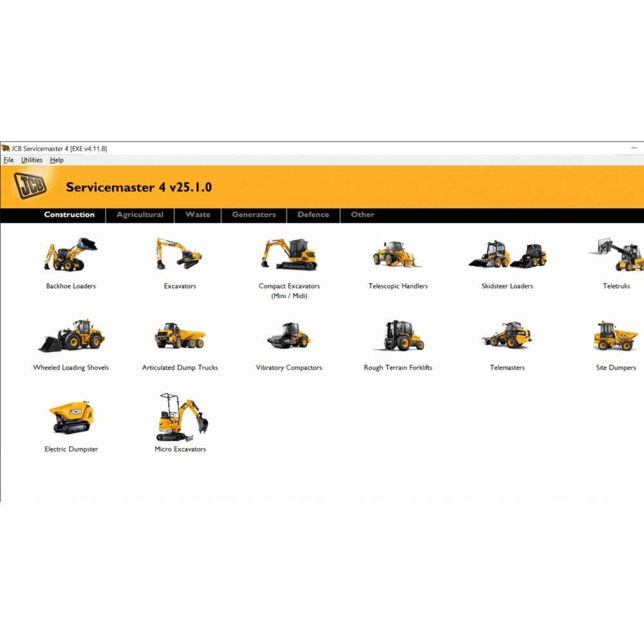
Task: Click the Electric Dumpster label text
Action: (x=71, y=450)
